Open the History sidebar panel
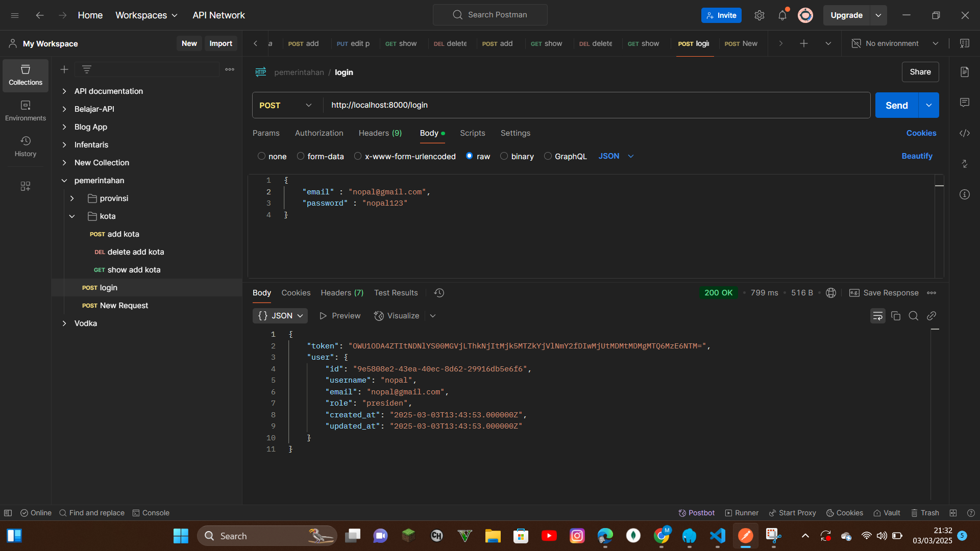This screenshot has height=551, width=980. [26, 146]
